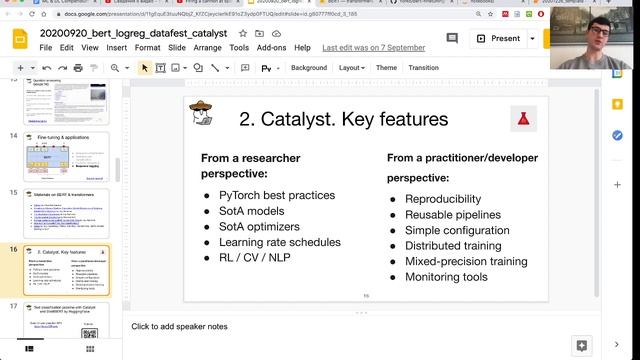
Task: Rename the presentation title
Action: pyautogui.click(x=133, y=33)
